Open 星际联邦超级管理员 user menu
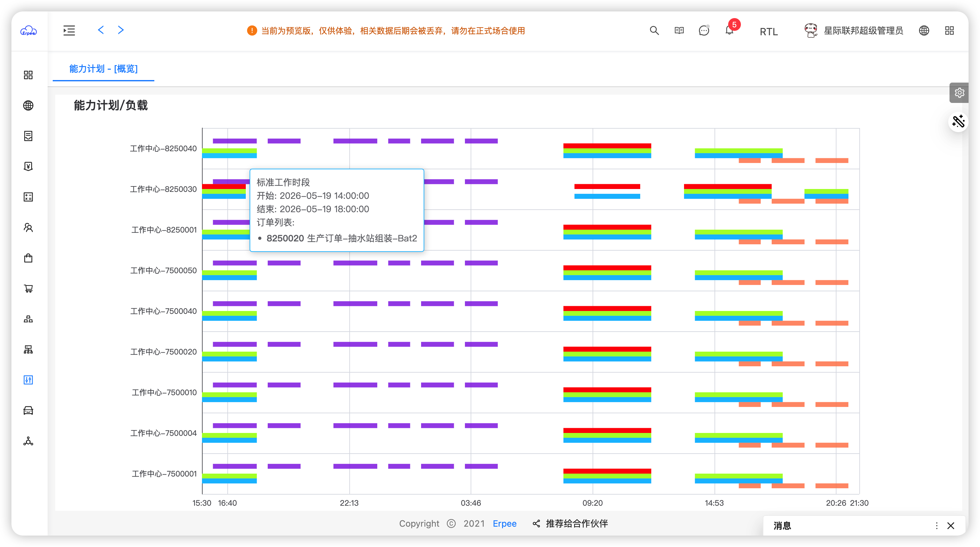Image resolution: width=980 pixels, height=547 pixels. [853, 30]
